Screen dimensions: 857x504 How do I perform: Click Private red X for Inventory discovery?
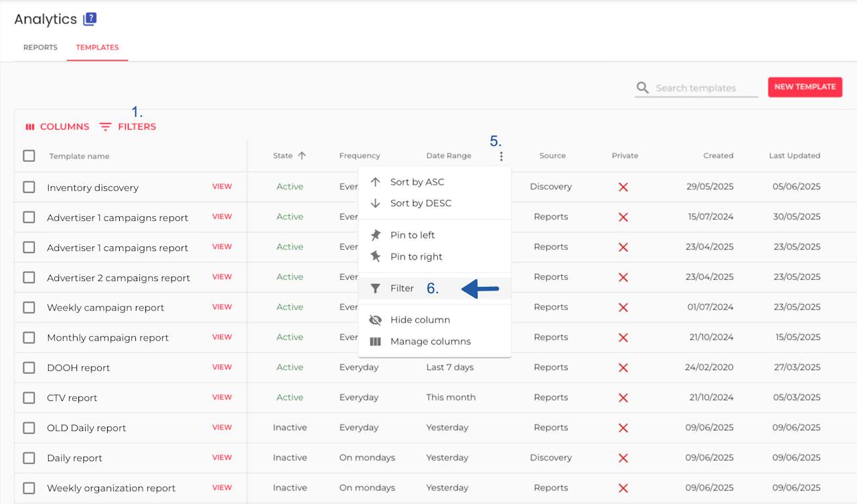coord(623,187)
